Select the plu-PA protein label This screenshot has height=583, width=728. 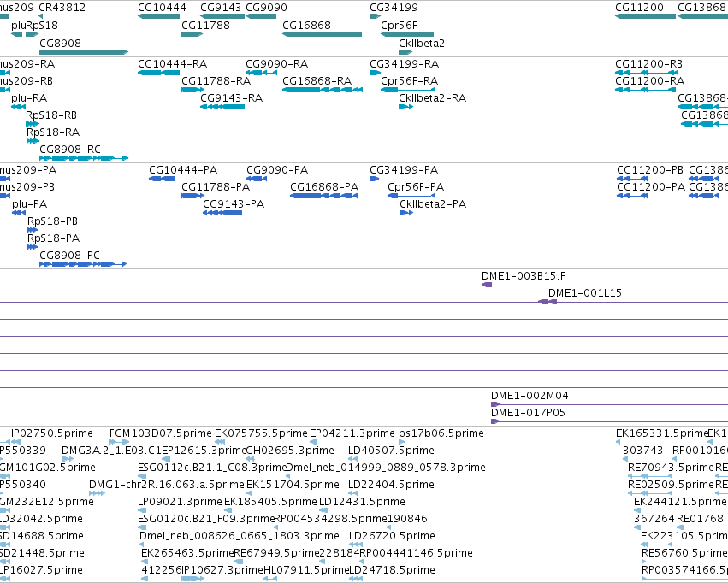tap(29, 204)
